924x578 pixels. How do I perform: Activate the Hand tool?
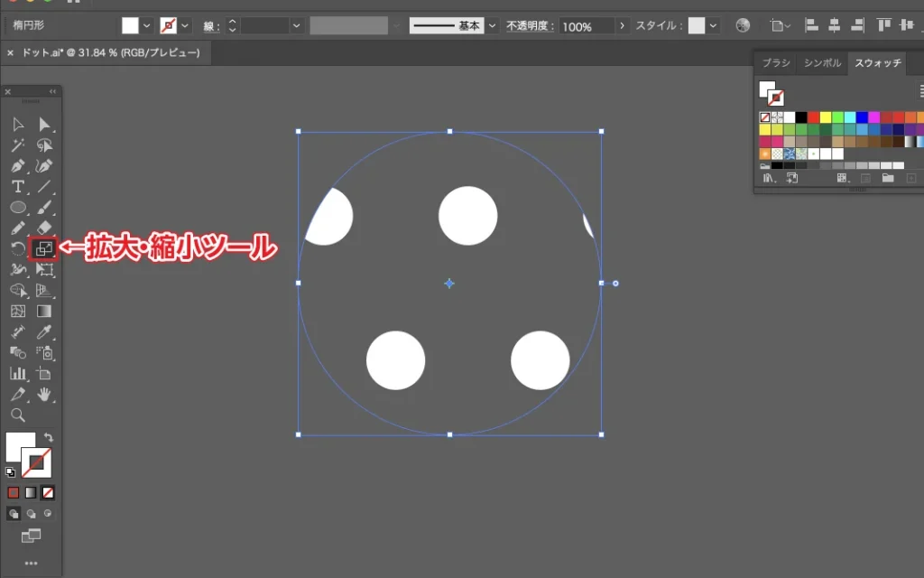[x=43, y=395]
